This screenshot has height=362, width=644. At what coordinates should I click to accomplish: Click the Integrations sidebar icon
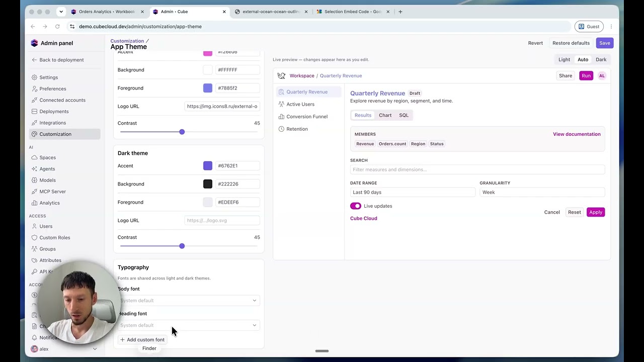[34, 123]
